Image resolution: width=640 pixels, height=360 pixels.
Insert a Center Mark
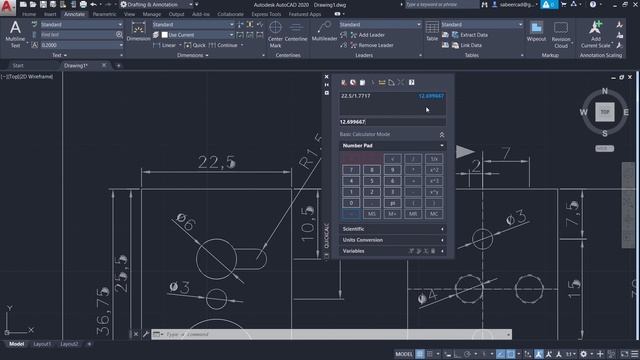tap(276, 35)
